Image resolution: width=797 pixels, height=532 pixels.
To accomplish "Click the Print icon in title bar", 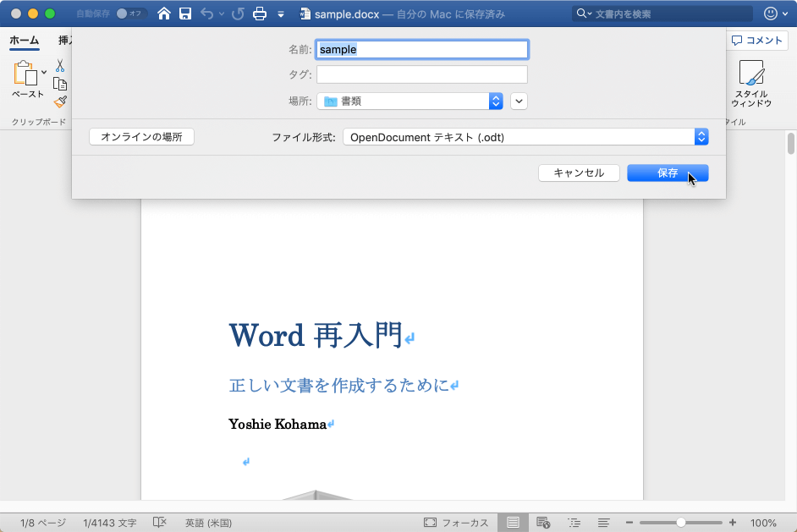I will pyautogui.click(x=260, y=14).
